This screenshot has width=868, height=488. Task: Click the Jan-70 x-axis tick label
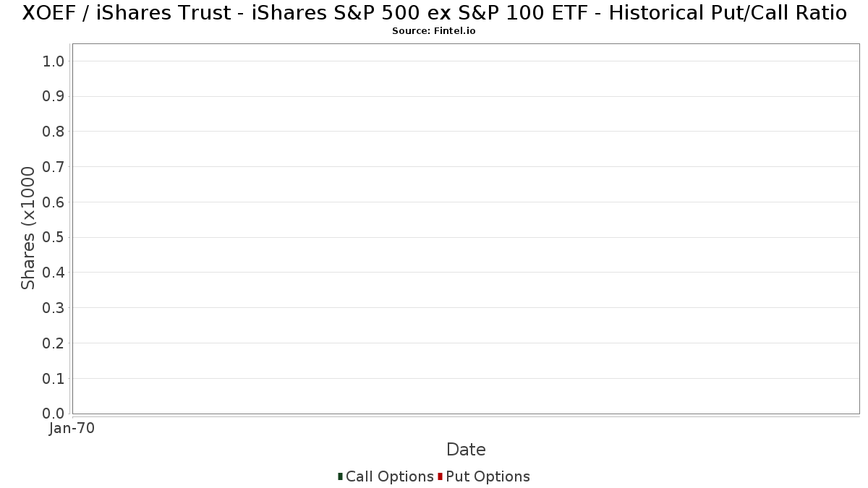(x=72, y=429)
